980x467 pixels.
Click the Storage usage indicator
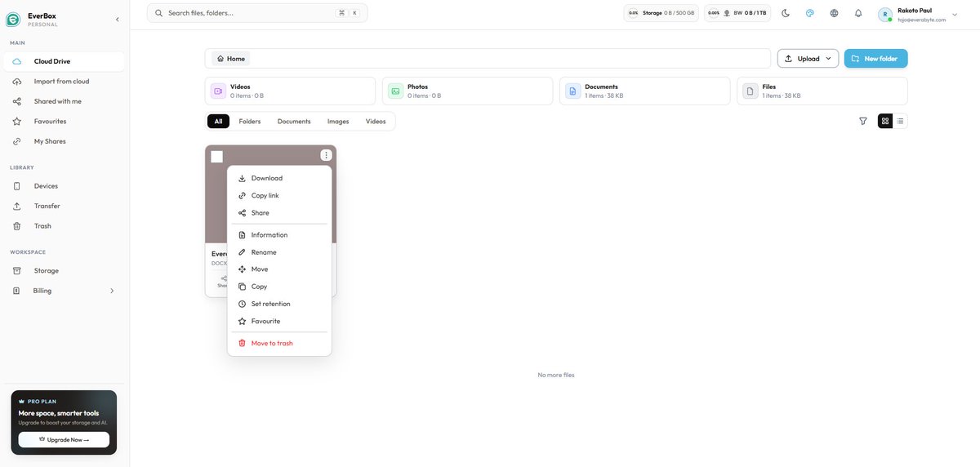click(x=661, y=13)
